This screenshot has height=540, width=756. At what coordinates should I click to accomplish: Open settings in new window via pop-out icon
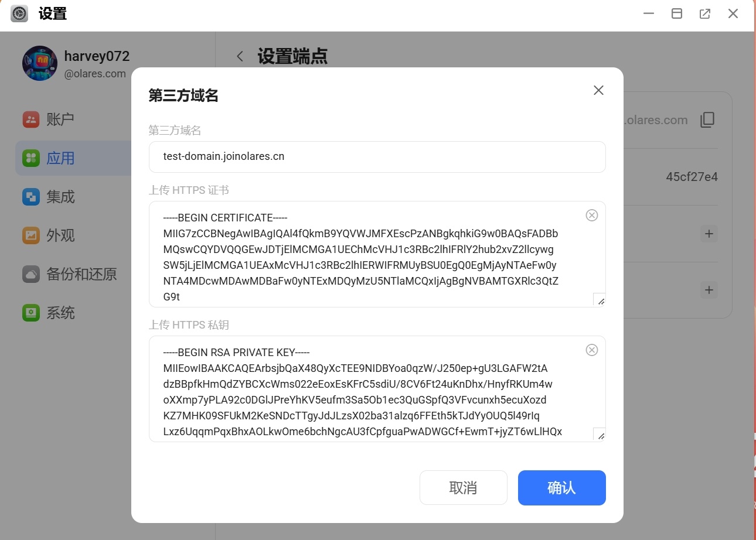tap(704, 13)
